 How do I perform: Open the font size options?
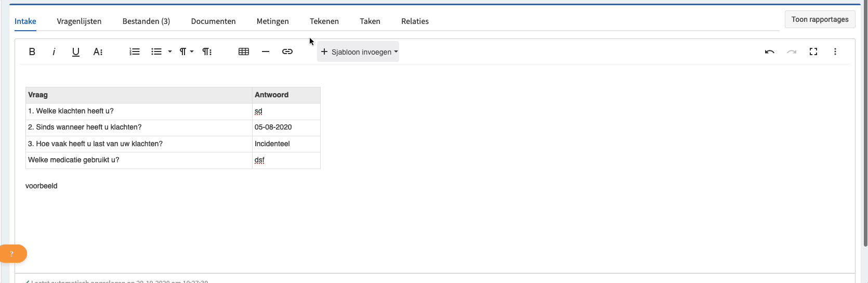(x=98, y=52)
